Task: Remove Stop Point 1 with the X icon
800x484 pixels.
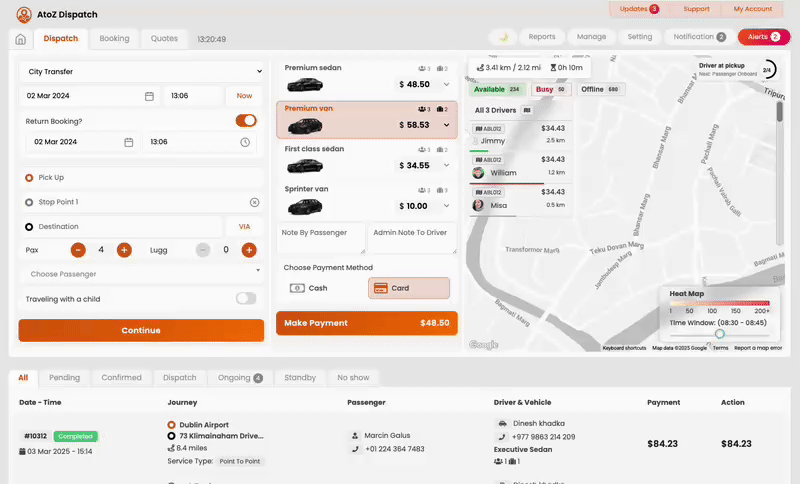Action: (x=255, y=202)
